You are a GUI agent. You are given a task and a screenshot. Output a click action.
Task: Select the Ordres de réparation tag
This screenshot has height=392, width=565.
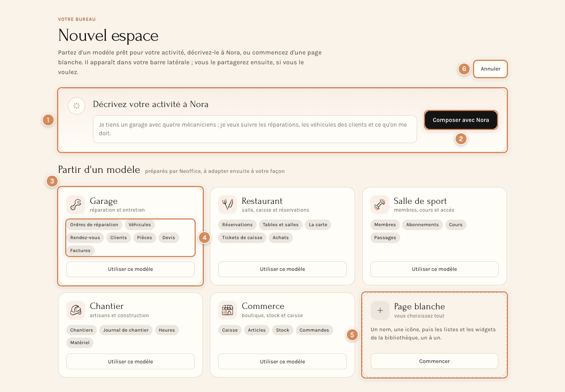coord(94,225)
